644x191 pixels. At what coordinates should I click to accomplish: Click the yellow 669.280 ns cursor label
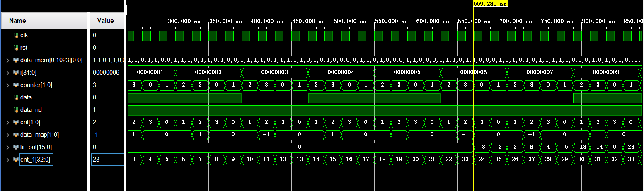(x=490, y=4)
